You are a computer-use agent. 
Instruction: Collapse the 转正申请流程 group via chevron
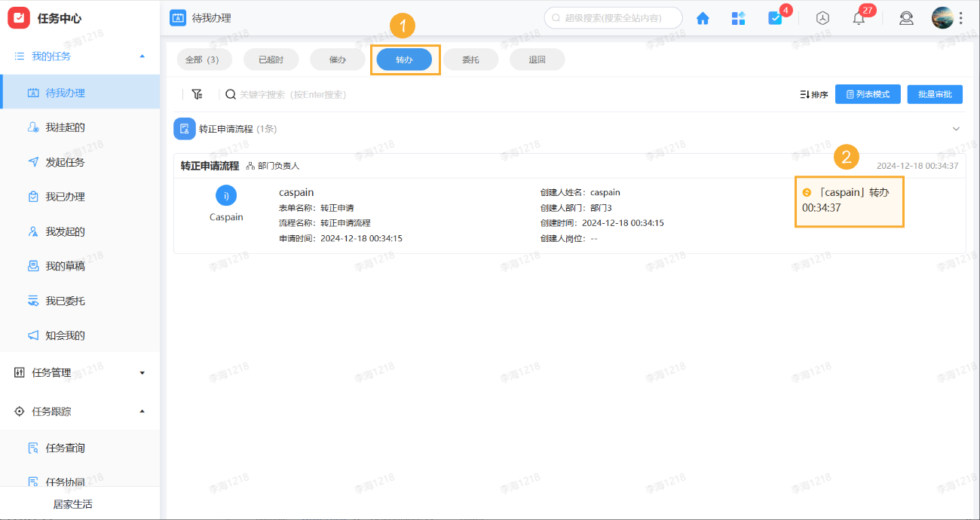(x=956, y=128)
